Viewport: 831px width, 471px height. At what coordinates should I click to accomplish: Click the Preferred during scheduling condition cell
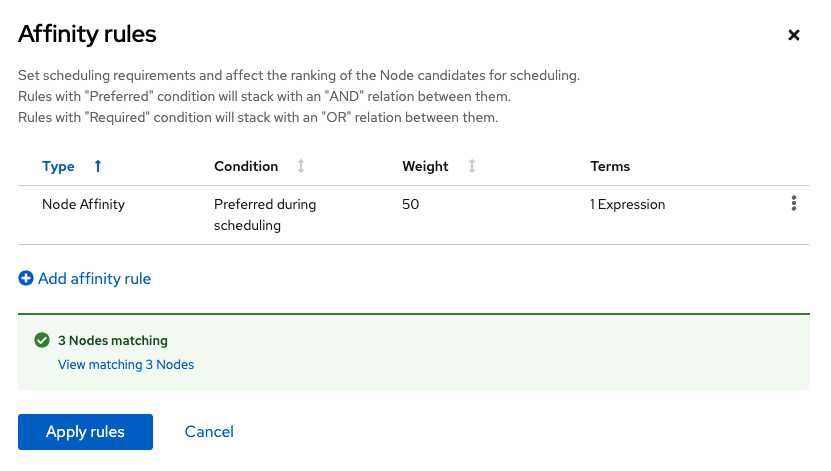(265, 214)
